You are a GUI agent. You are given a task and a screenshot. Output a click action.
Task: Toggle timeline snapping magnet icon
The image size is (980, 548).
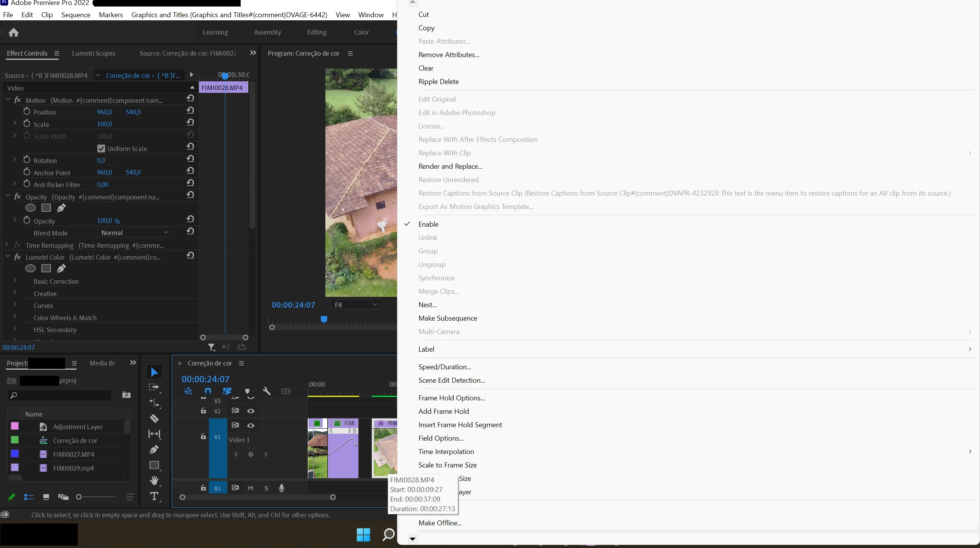(x=208, y=391)
